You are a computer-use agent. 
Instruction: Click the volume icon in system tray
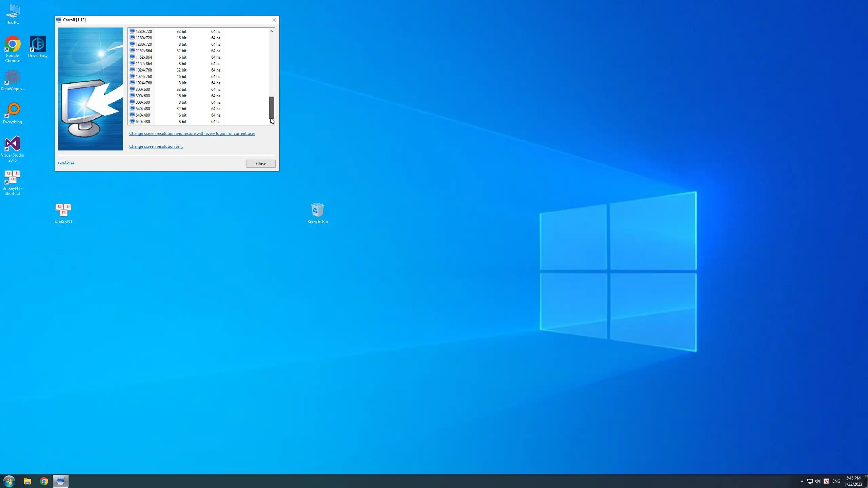[818, 481]
